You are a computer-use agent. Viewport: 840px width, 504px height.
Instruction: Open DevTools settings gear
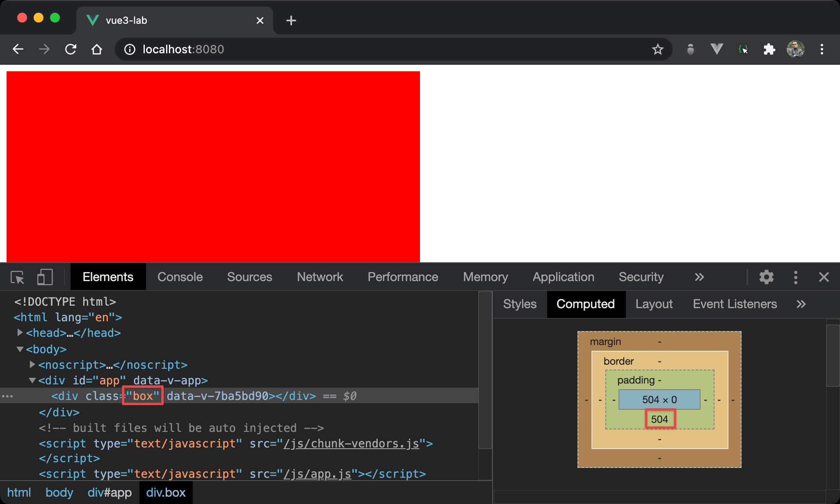(x=766, y=277)
